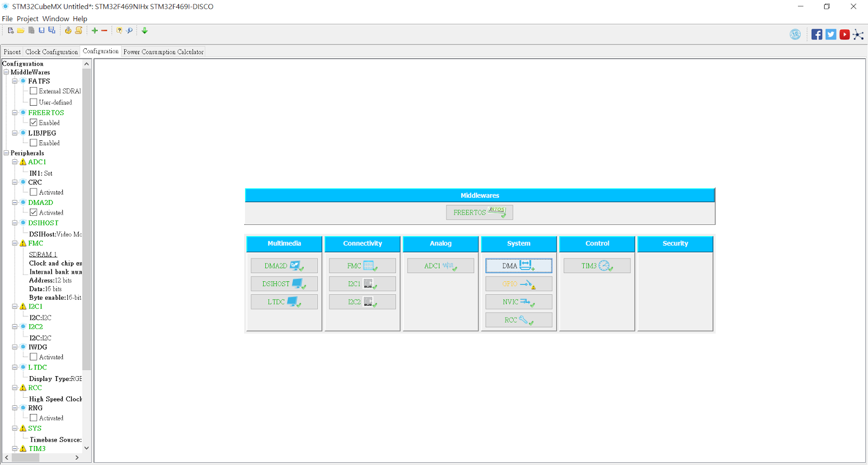Open the DSIHOST configuration button under Multimedia
Image resolution: width=868 pixels, height=465 pixels.
click(x=284, y=283)
